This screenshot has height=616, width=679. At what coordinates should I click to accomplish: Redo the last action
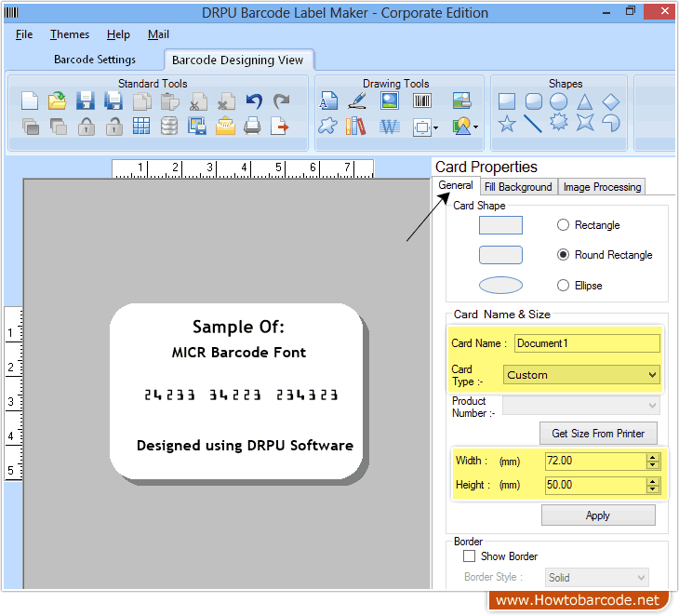282,101
